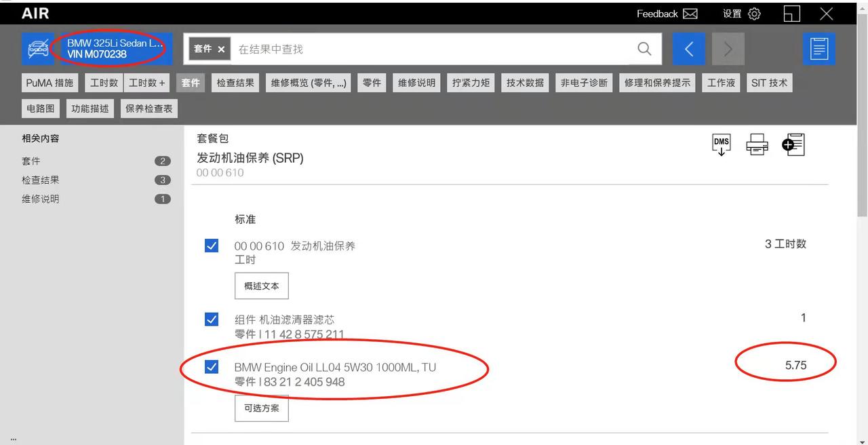Click the 标准 section heading
The width and height of the screenshot is (868, 445).
245,220
